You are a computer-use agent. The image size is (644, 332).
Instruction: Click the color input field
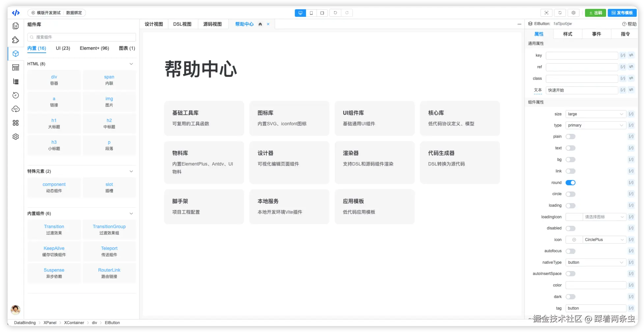[596, 285]
